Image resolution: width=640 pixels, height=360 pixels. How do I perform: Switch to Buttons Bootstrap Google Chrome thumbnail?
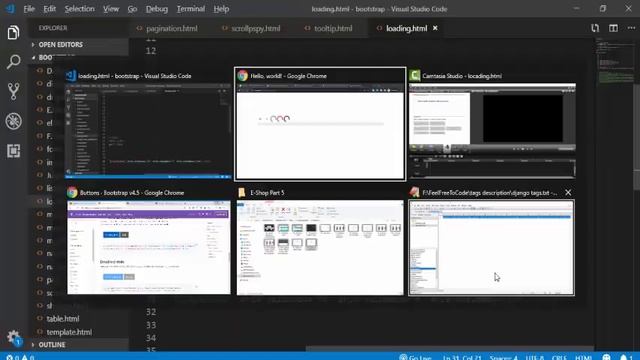click(x=149, y=241)
